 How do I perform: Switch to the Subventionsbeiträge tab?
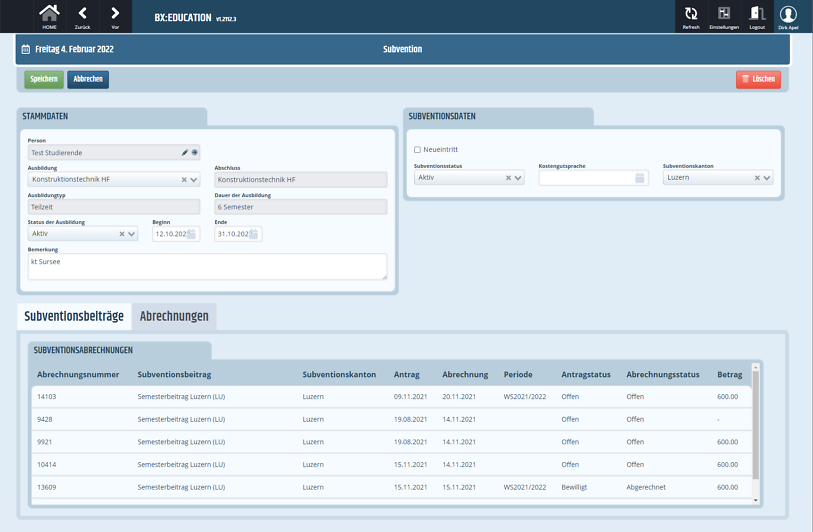click(74, 316)
